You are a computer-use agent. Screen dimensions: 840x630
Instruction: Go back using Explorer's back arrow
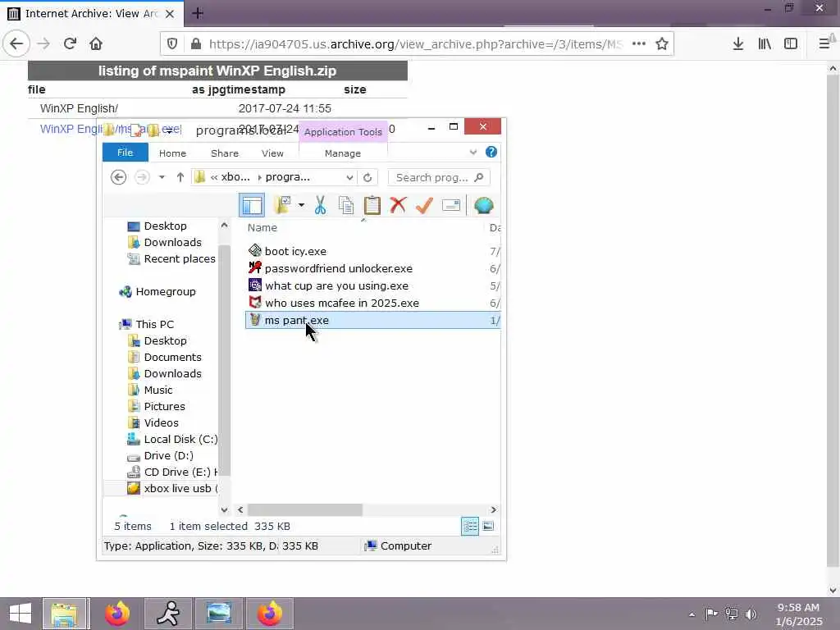pyautogui.click(x=118, y=177)
